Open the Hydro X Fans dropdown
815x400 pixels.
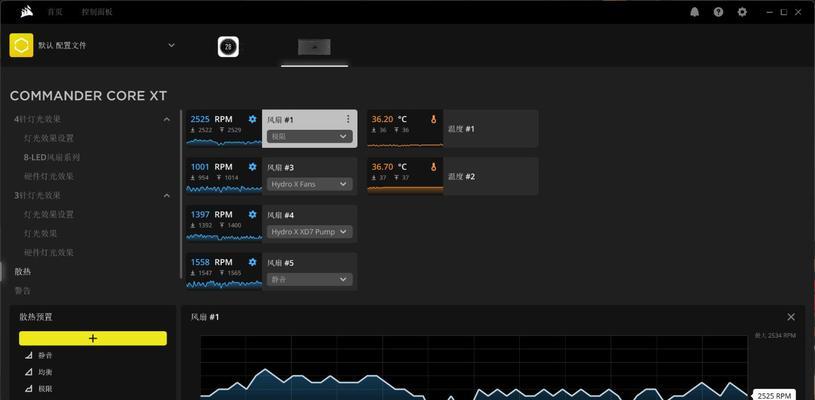[310, 184]
